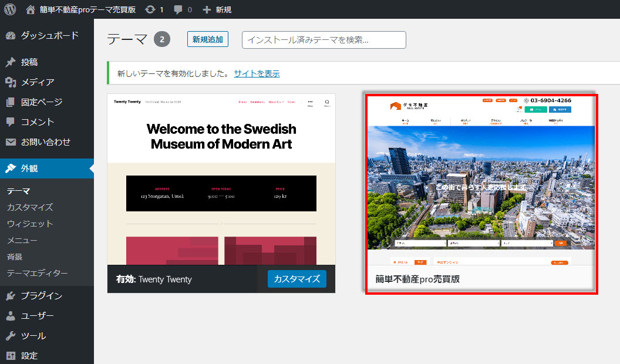
Task: Click the installed themes search field
Action: pyautogui.click(x=324, y=40)
